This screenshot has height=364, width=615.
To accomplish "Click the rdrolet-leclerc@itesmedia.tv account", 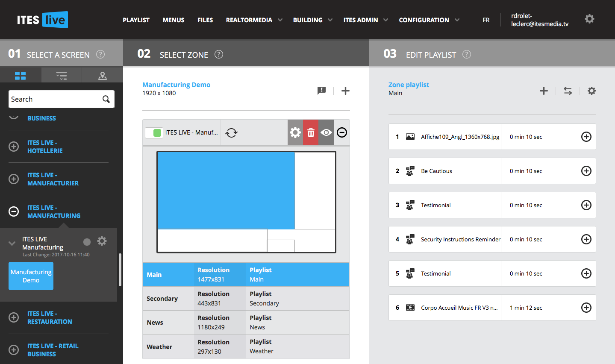I will point(540,20).
